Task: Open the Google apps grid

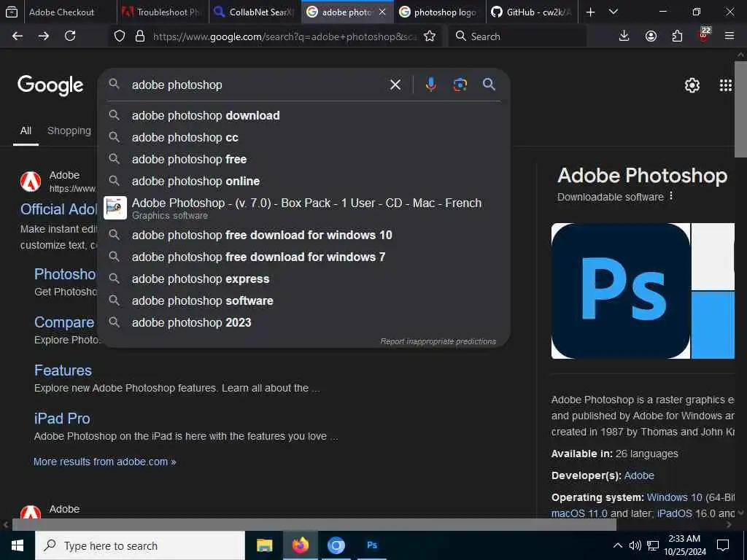Action: 726,85
